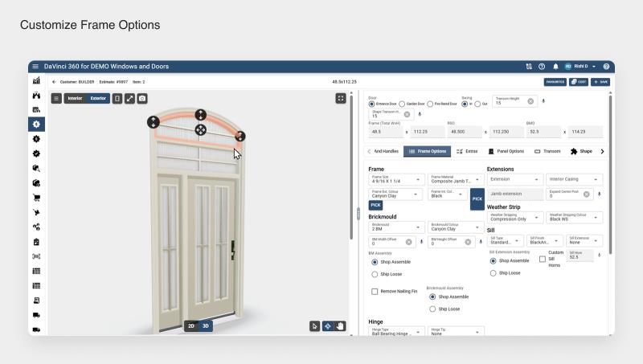The width and height of the screenshot is (643, 364).
Task: Check the Custom Sill Horns checkbox
Action: 542,259
